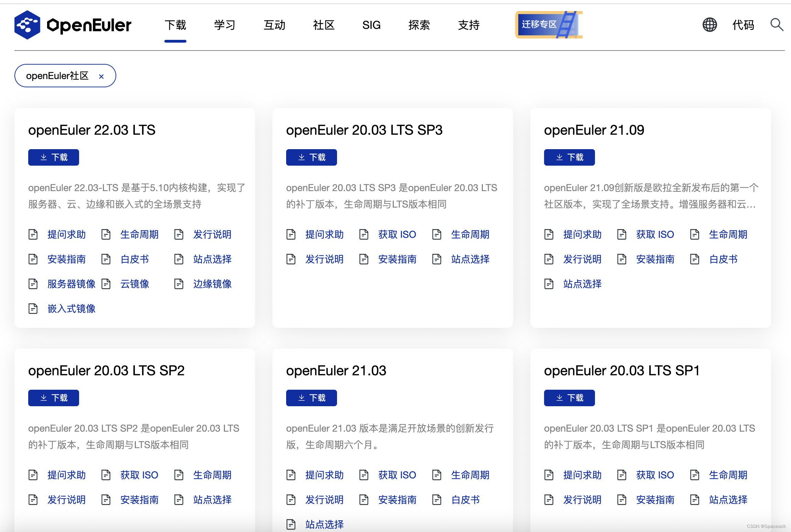This screenshot has height=532, width=791.
Task: Click the OpenEuler logo
Action: (73, 25)
